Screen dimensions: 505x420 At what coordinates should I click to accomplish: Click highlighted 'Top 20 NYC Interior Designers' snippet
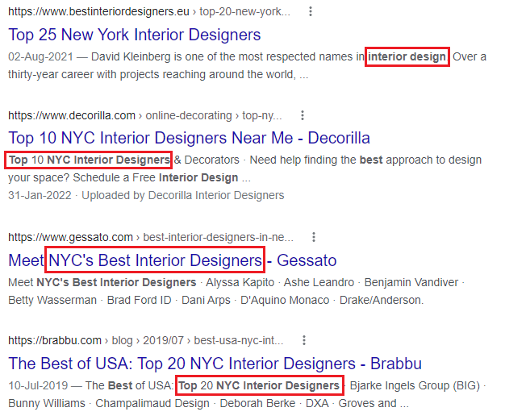(x=260, y=385)
